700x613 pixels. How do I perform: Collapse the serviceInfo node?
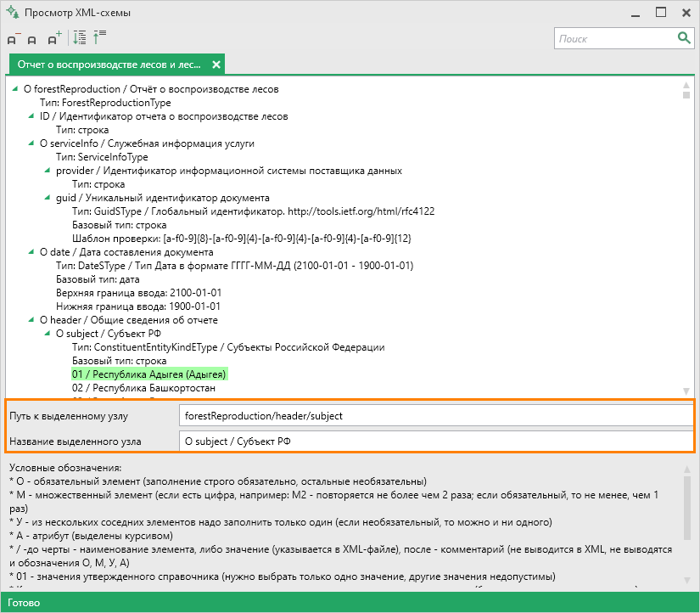[31, 143]
